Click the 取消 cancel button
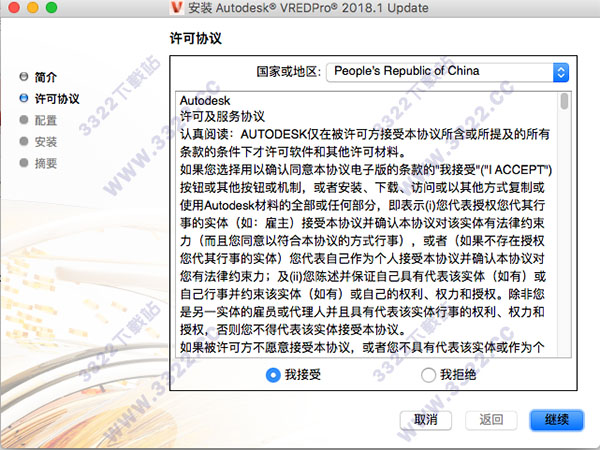600x450 pixels. click(x=426, y=420)
